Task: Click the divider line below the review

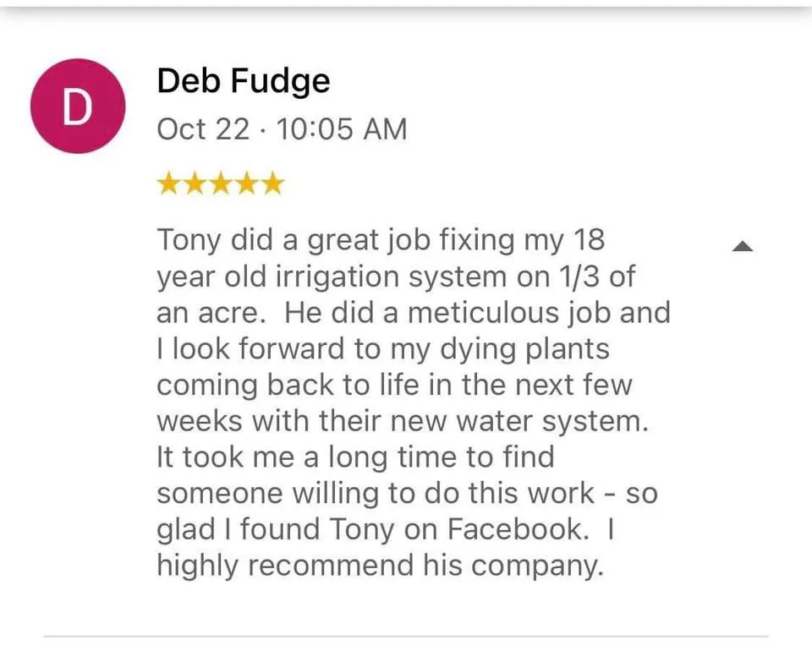Action: tap(406, 636)
